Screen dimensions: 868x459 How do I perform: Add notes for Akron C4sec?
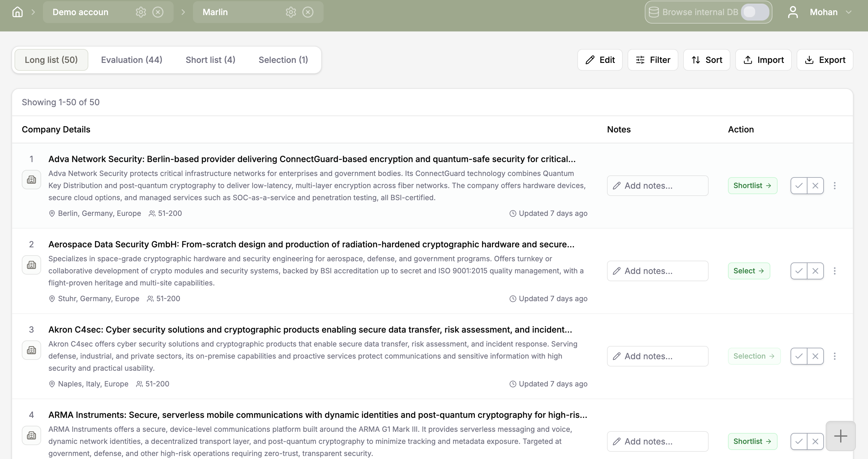pos(658,356)
